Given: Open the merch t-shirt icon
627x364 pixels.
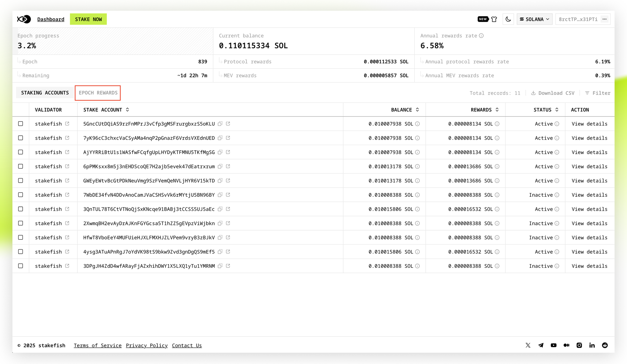Looking at the screenshot, I should pos(494,19).
